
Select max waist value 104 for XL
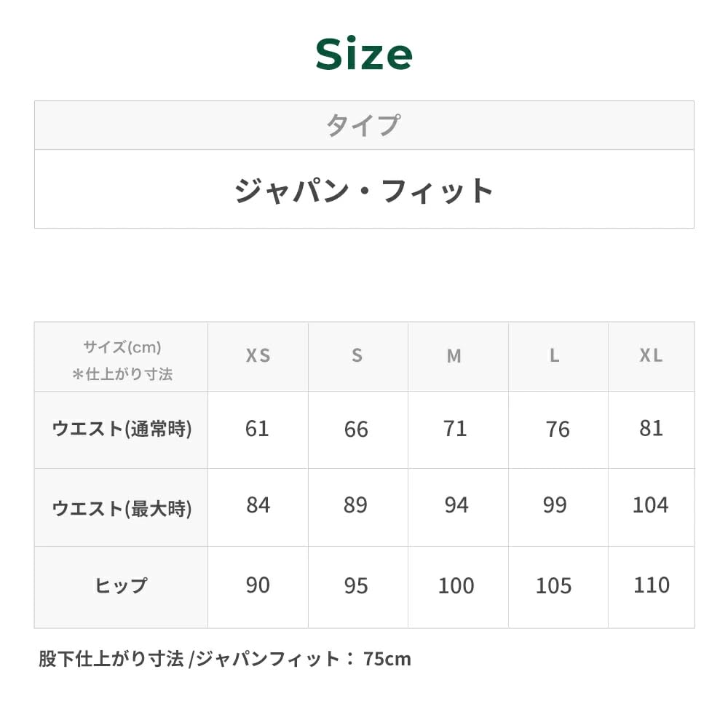[650, 505]
